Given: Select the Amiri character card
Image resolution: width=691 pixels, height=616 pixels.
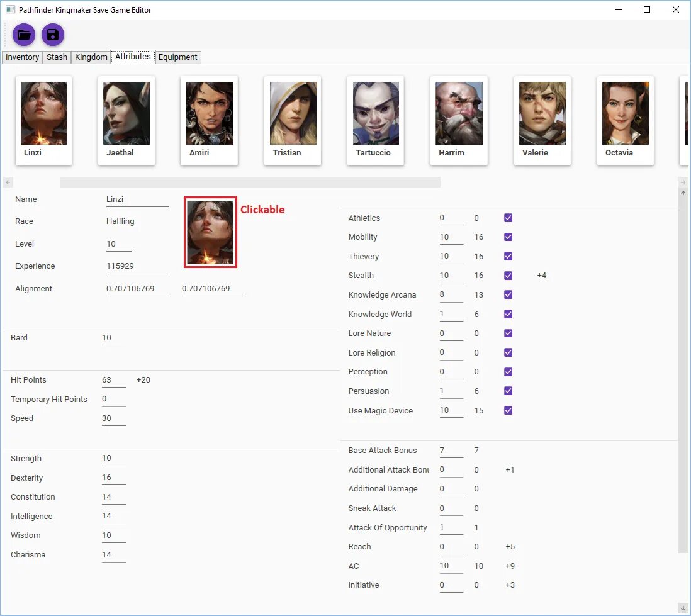Looking at the screenshot, I should pyautogui.click(x=210, y=121).
